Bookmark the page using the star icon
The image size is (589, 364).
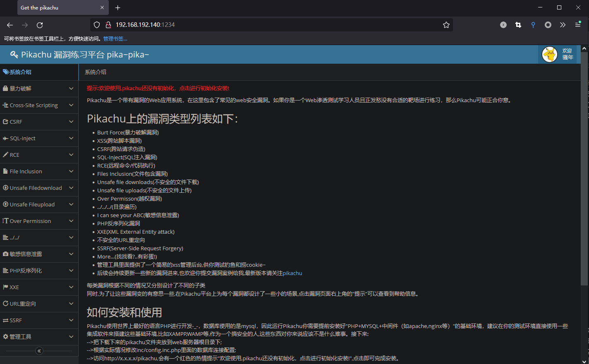point(446,25)
